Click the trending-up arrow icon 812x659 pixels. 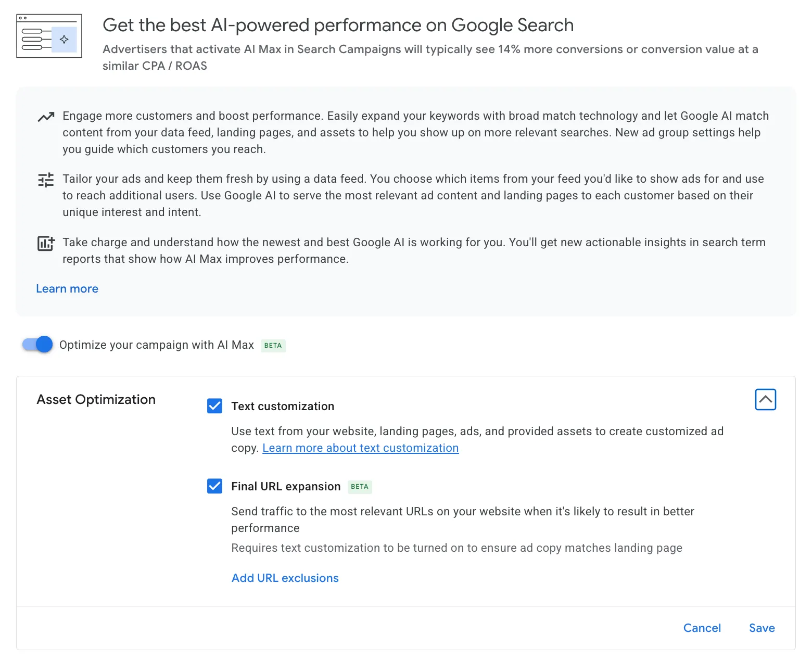(46, 117)
